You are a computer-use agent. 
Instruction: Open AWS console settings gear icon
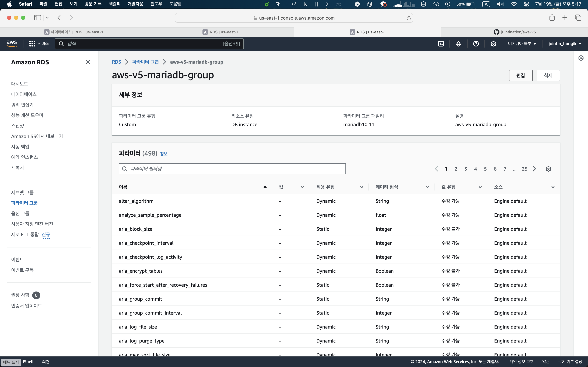493,44
